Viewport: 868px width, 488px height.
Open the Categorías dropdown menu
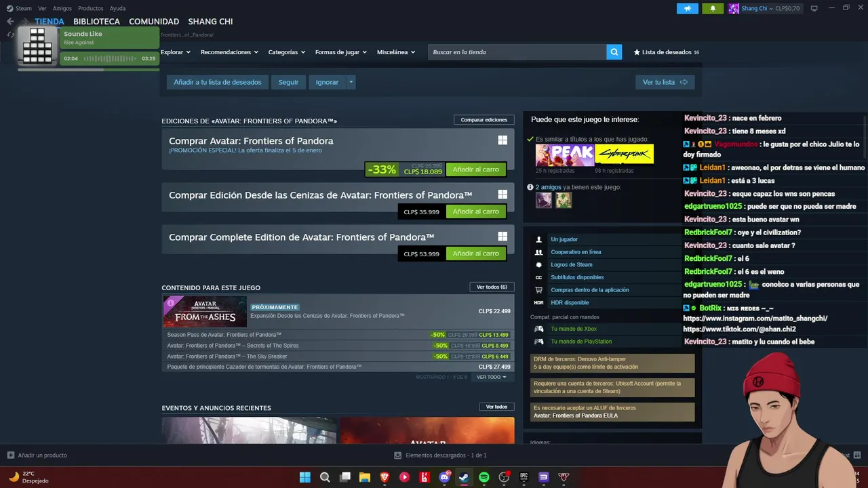(x=286, y=52)
